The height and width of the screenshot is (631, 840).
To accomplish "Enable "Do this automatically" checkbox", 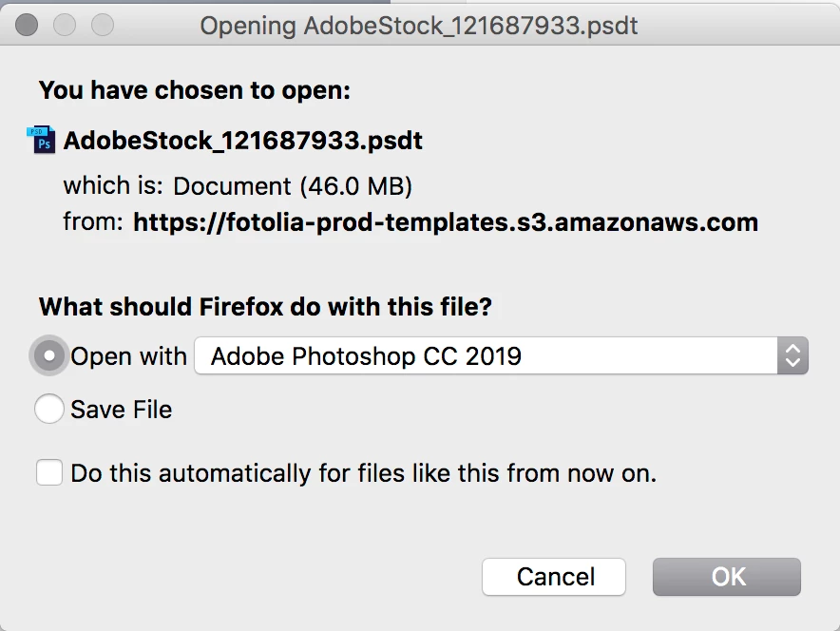I will (49, 472).
